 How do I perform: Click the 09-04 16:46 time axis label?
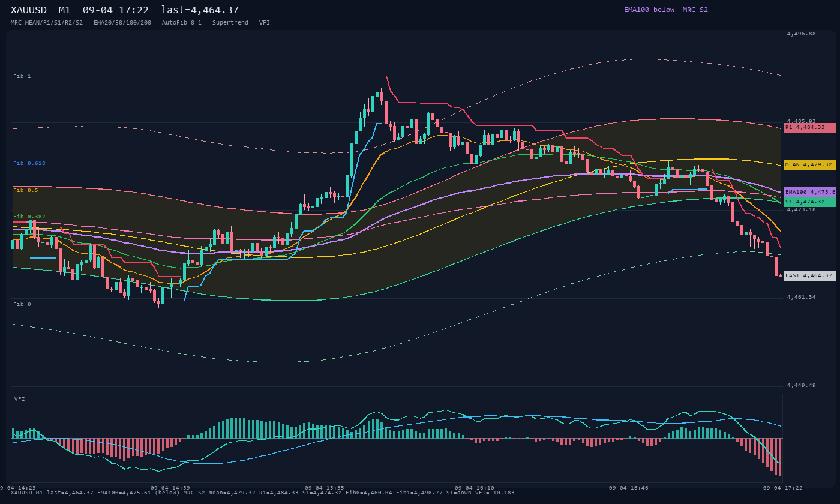(x=629, y=488)
